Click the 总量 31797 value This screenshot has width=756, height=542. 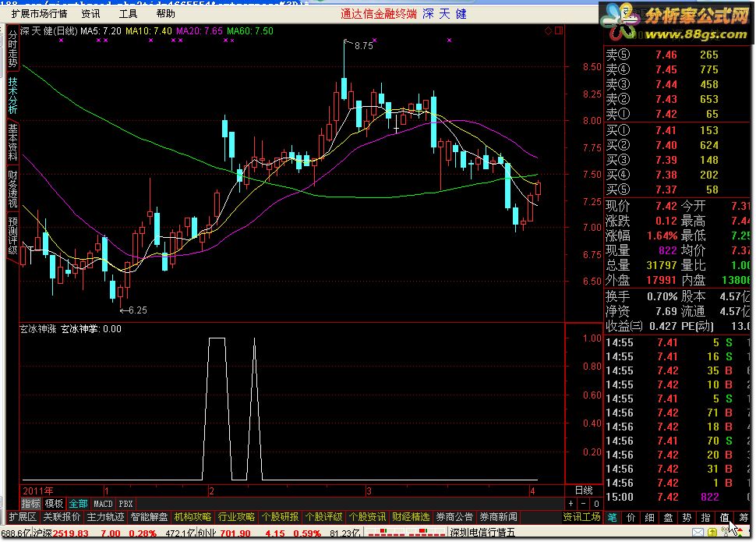pos(662,265)
